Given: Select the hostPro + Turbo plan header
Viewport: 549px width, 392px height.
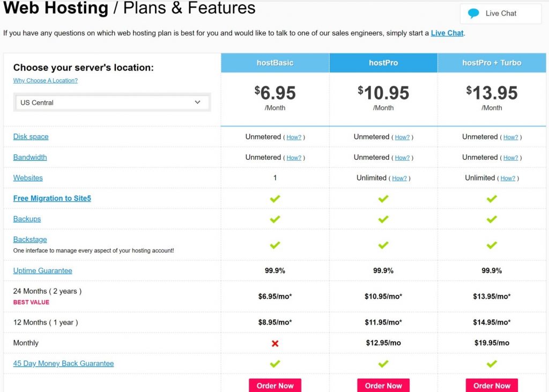Looking at the screenshot, I should pos(492,63).
